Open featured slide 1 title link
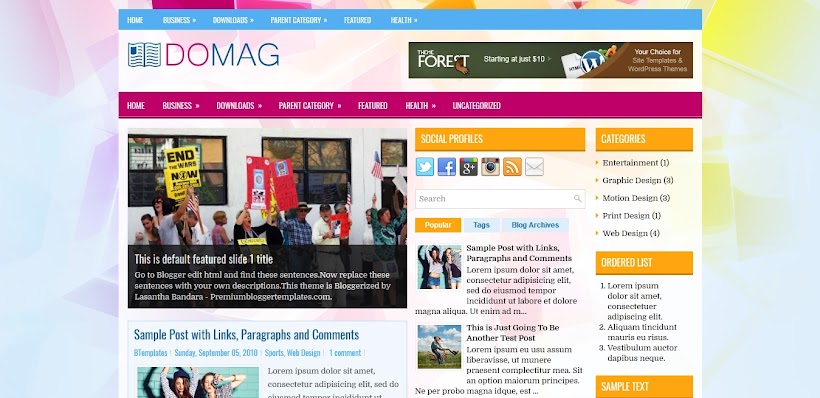This screenshot has height=398, width=820. click(203, 259)
